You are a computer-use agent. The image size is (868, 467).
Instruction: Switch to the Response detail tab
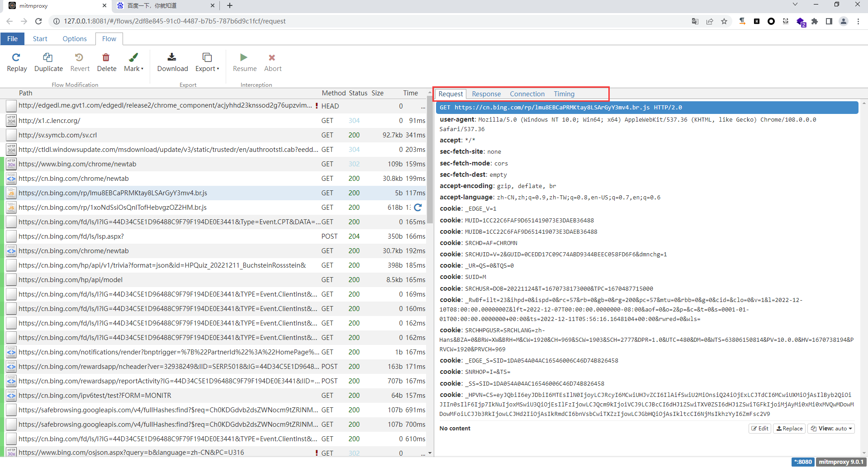coord(486,94)
